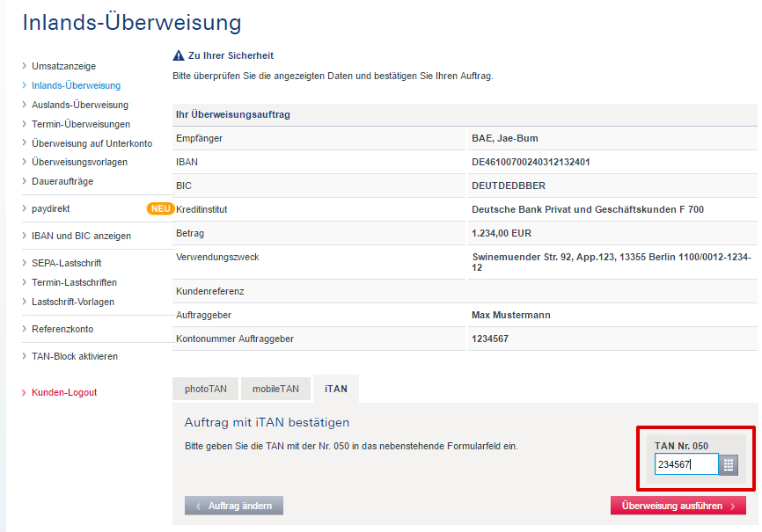
Task: Click the NEU badge next to paydirekt
Action: click(x=159, y=208)
